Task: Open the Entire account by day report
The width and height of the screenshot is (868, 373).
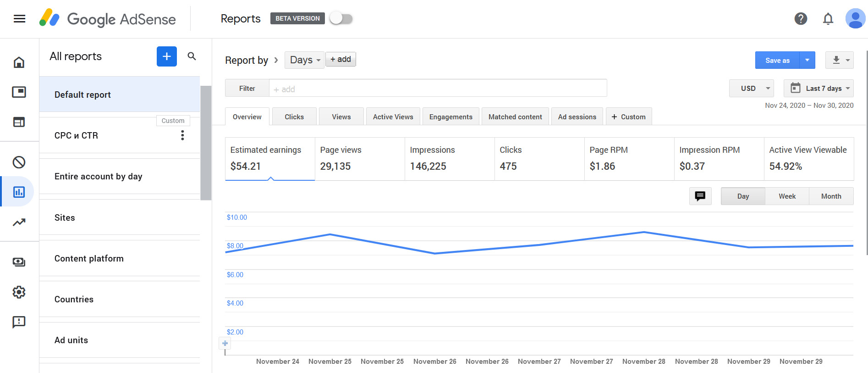Action: pos(120,176)
